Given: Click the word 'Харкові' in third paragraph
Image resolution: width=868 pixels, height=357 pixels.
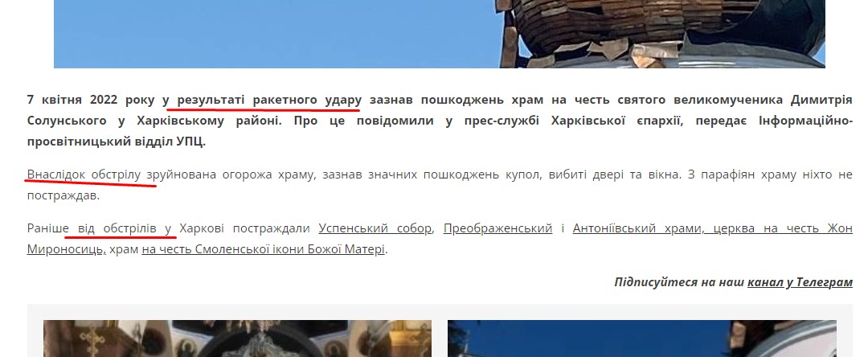Looking at the screenshot, I should [205, 228].
